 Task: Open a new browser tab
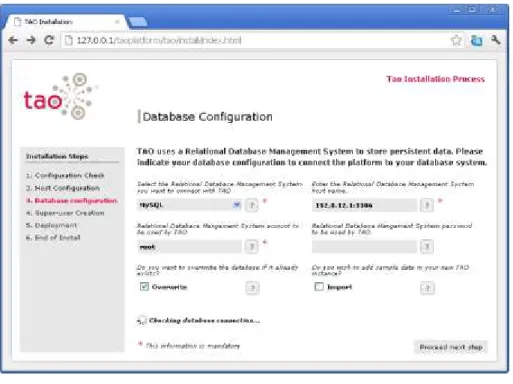138,22
